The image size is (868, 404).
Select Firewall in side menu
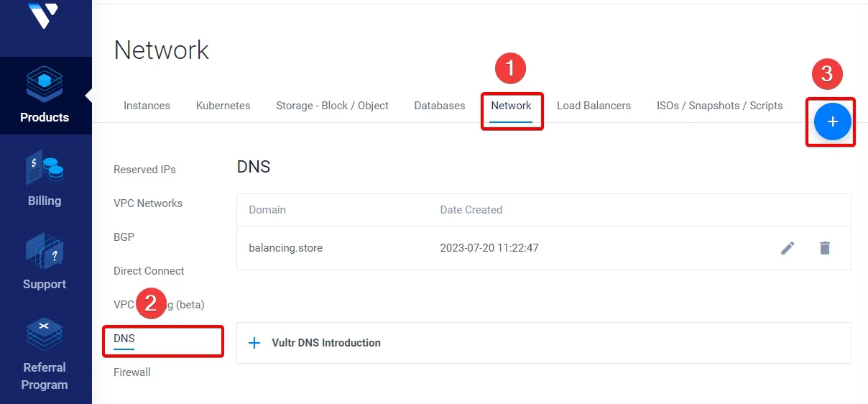[x=132, y=372]
